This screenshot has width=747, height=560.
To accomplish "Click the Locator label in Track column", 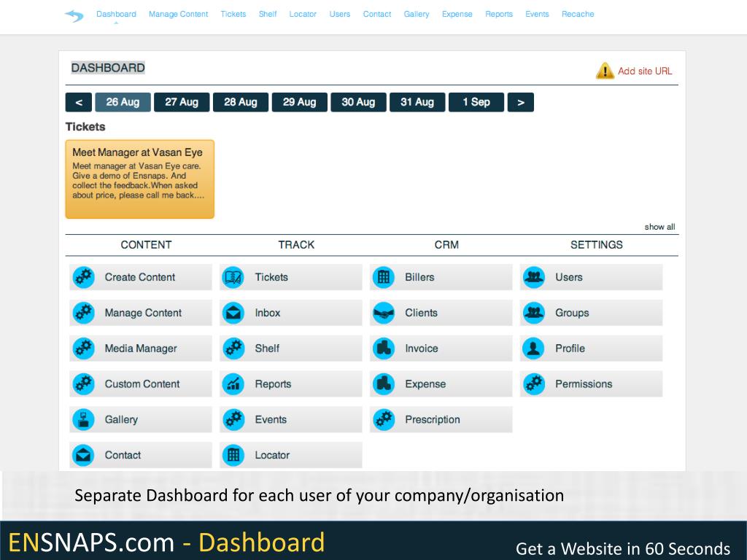I will click(272, 455).
